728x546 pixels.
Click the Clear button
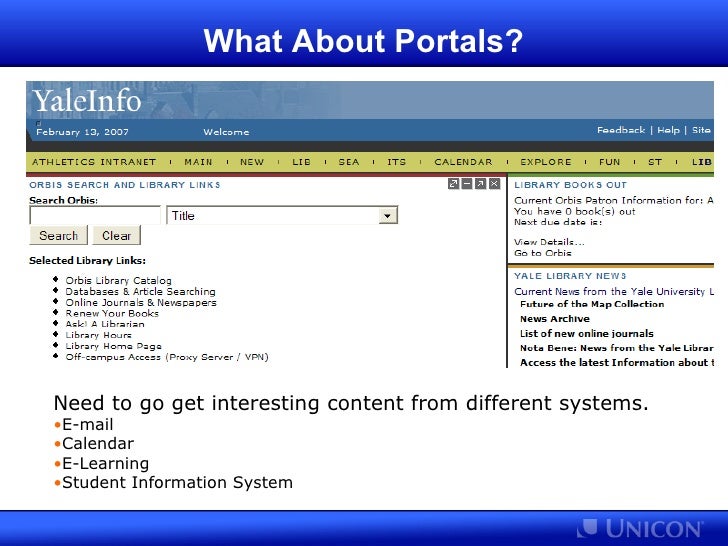tap(117, 235)
